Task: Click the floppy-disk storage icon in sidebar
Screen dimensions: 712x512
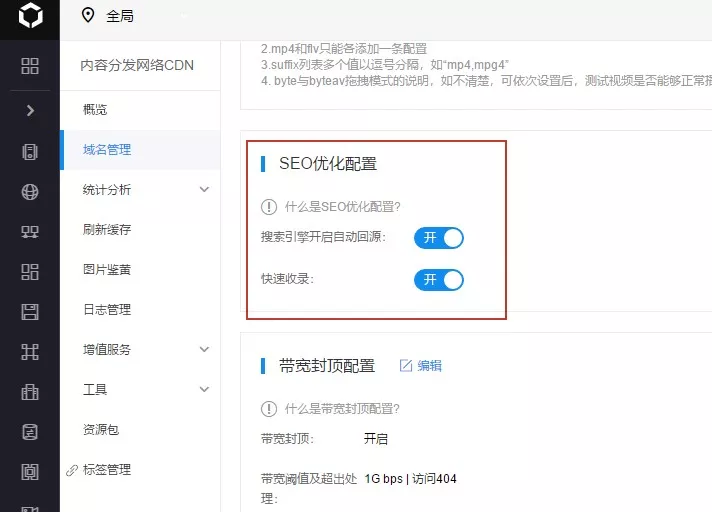Action: 30,311
